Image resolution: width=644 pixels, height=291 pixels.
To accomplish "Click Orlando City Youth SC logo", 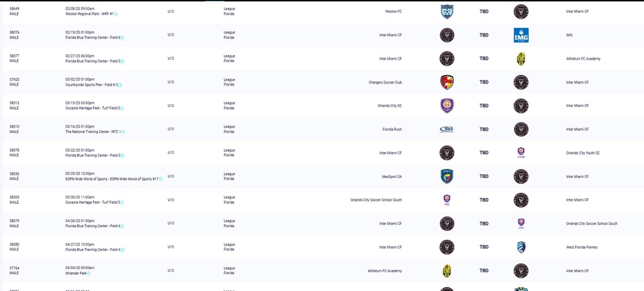I will (x=521, y=153).
